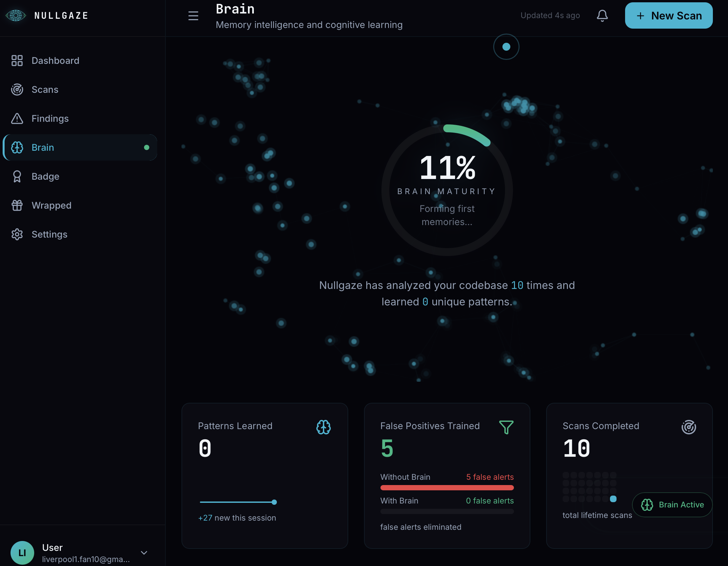Viewport: 728px width, 566px height.
Task: Click the Wrapped gift icon
Action: coord(17,205)
